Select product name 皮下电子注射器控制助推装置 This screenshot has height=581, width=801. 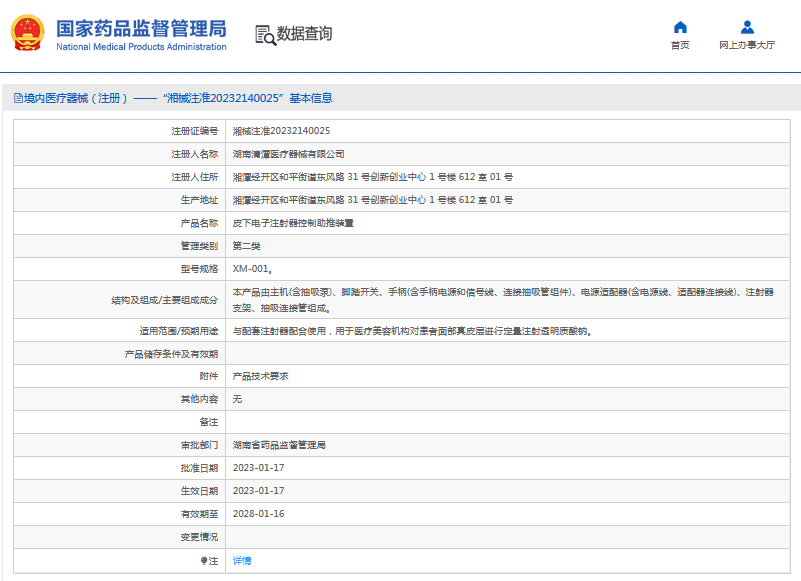293,223
